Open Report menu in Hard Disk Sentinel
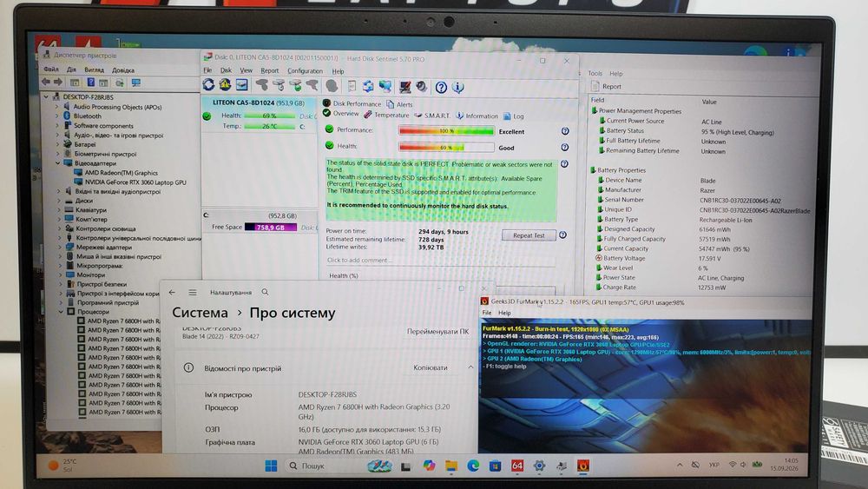Viewport: 868px width, 489px height. tap(270, 70)
